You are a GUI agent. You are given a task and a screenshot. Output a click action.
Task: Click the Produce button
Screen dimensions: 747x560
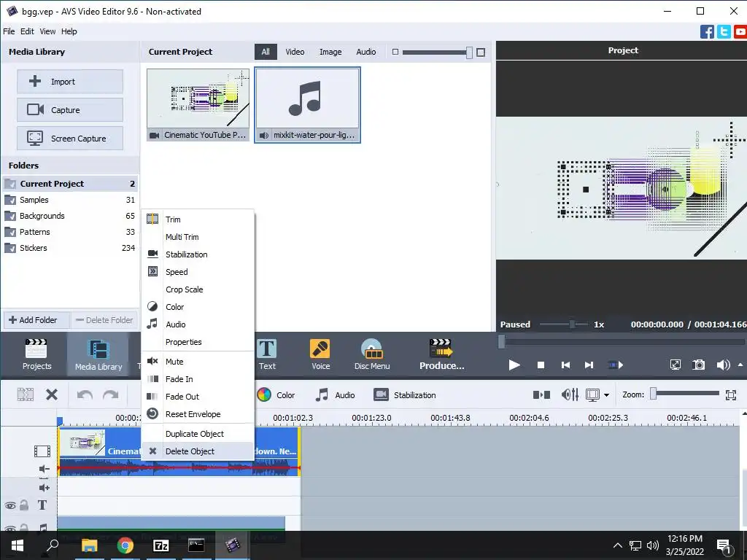pyautogui.click(x=441, y=354)
